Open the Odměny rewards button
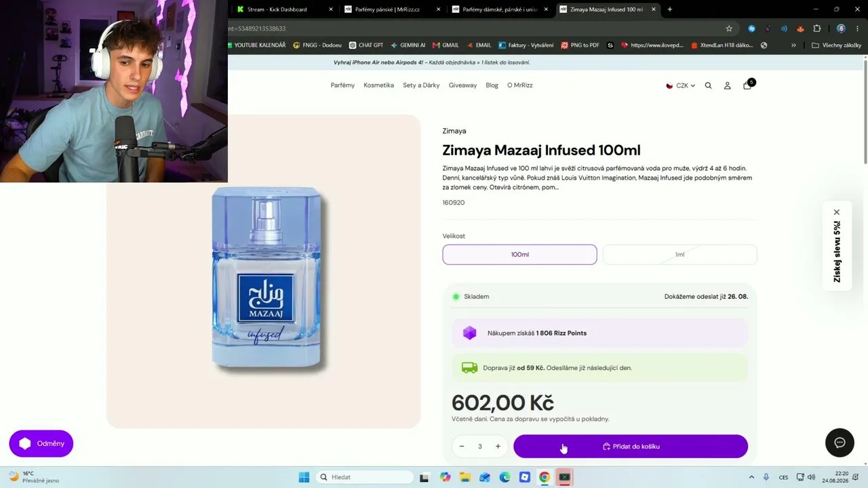 click(x=41, y=443)
